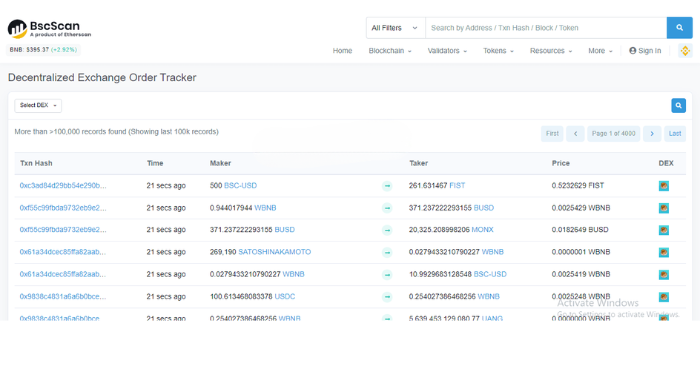Viewport: 700px width, 366px height.
Task: Click DEX icon in the MONX row
Action: click(x=664, y=230)
